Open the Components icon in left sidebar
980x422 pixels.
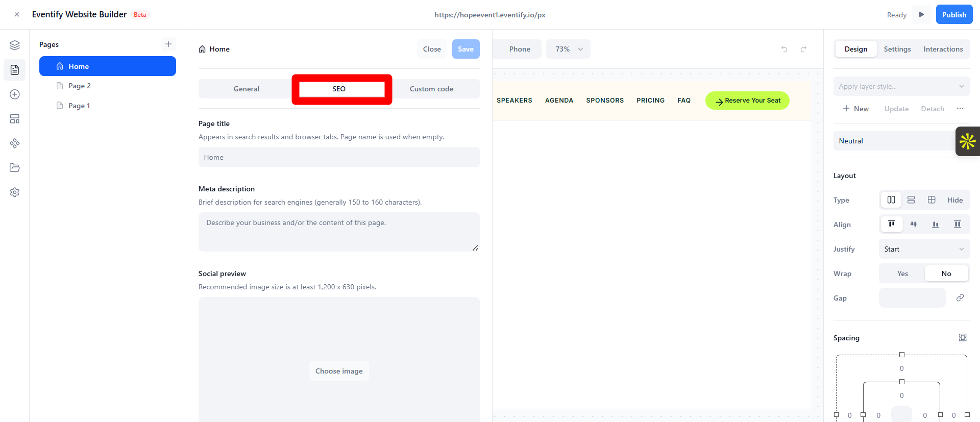(15, 143)
